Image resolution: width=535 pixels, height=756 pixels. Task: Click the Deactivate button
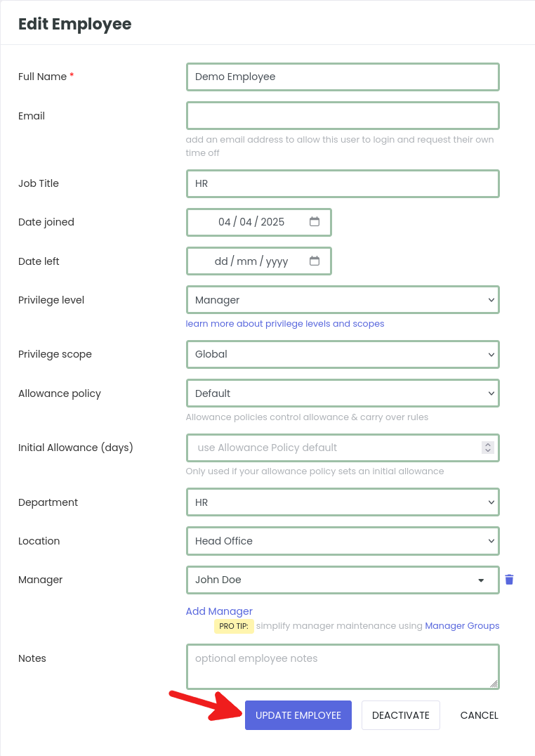pyautogui.click(x=400, y=715)
